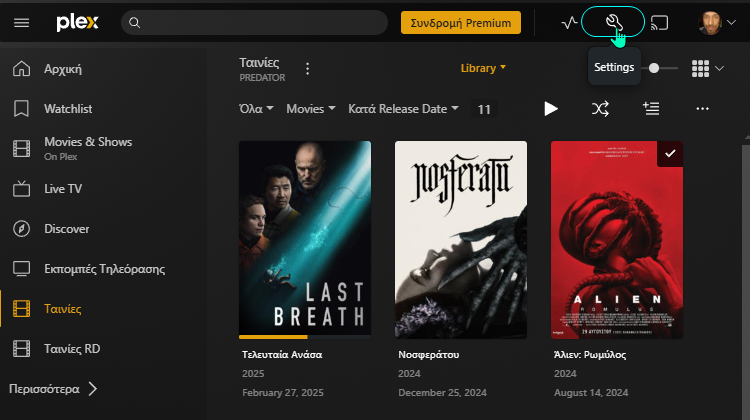Open the toolbar more options ellipsis

pyautogui.click(x=702, y=109)
